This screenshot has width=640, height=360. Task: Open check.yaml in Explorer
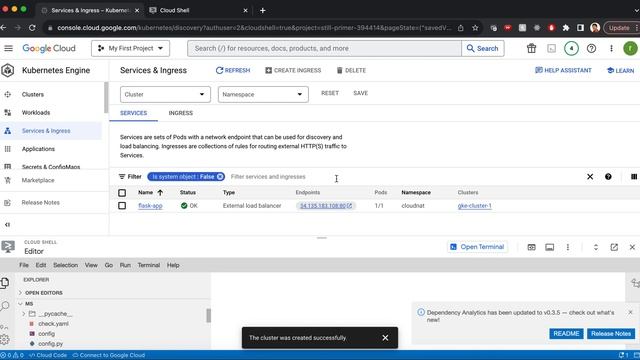[53, 324]
